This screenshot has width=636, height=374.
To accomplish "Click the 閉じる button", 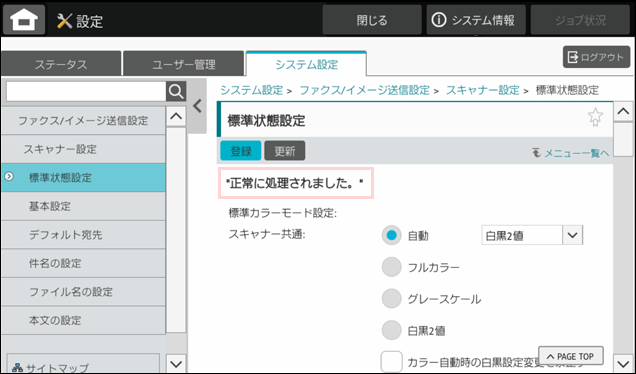I will 372,20.
